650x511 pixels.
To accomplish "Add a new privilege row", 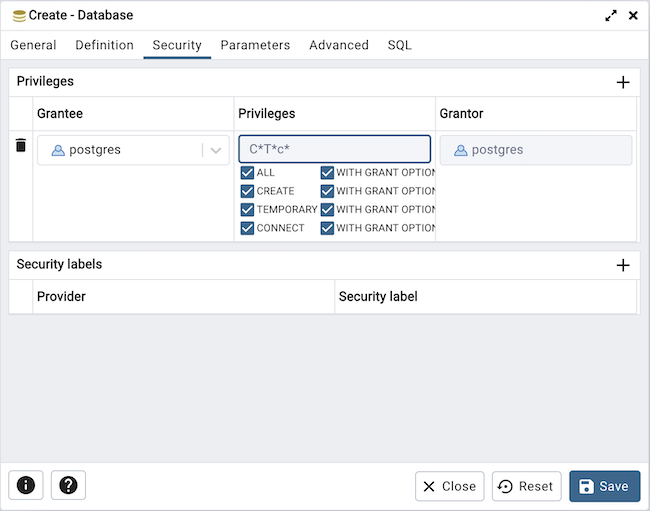I will pyautogui.click(x=622, y=82).
